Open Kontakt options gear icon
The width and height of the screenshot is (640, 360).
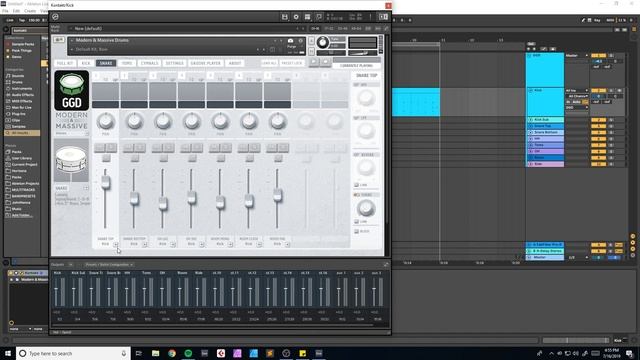(296, 17)
